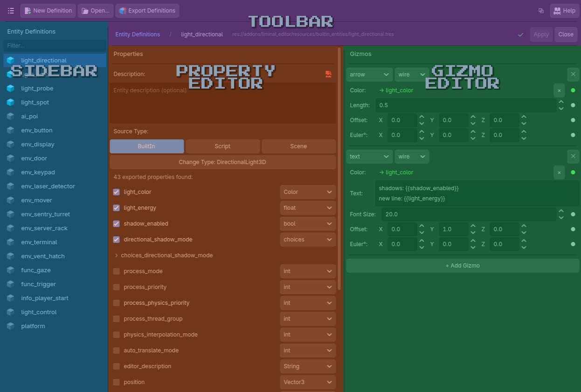Remove the arrow gizmo with its X
This screenshot has height=392, width=581.
573,74
